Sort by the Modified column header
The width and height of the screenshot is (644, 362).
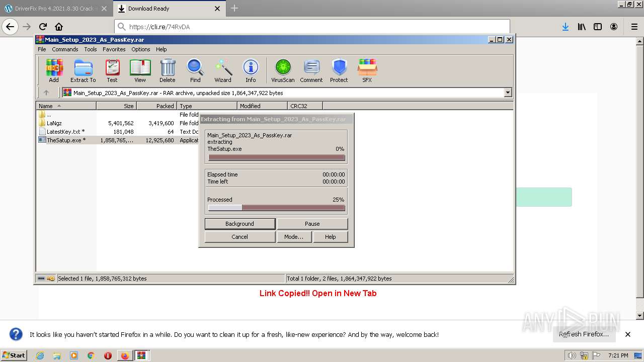tap(263, 106)
